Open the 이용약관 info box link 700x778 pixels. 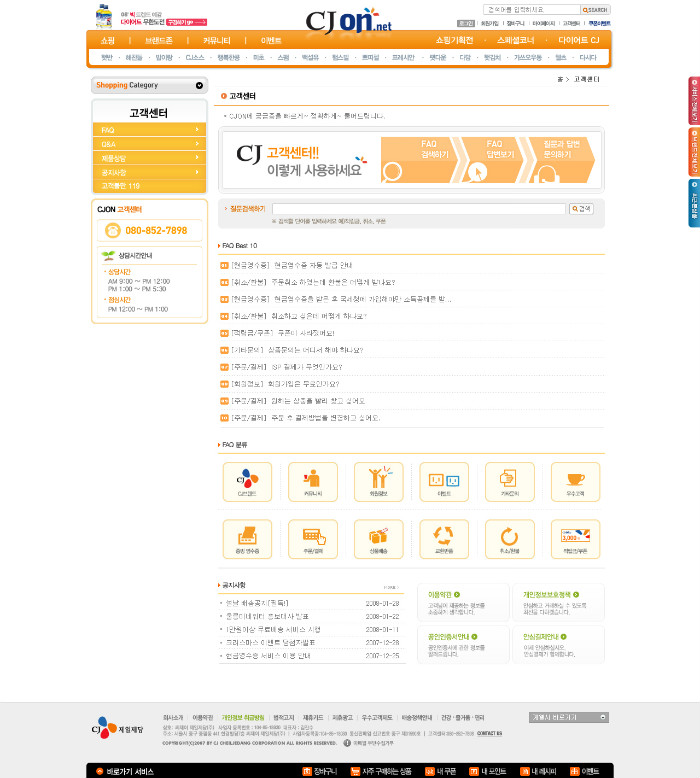click(x=444, y=594)
